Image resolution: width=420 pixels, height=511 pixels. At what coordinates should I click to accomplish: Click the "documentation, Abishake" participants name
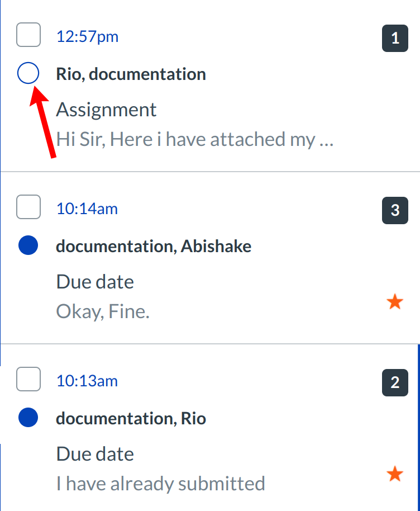(x=154, y=246)
